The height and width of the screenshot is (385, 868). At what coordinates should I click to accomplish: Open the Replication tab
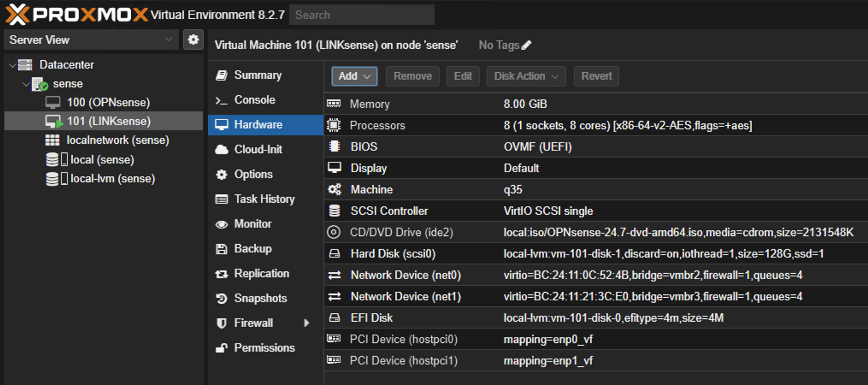(266, 274)
